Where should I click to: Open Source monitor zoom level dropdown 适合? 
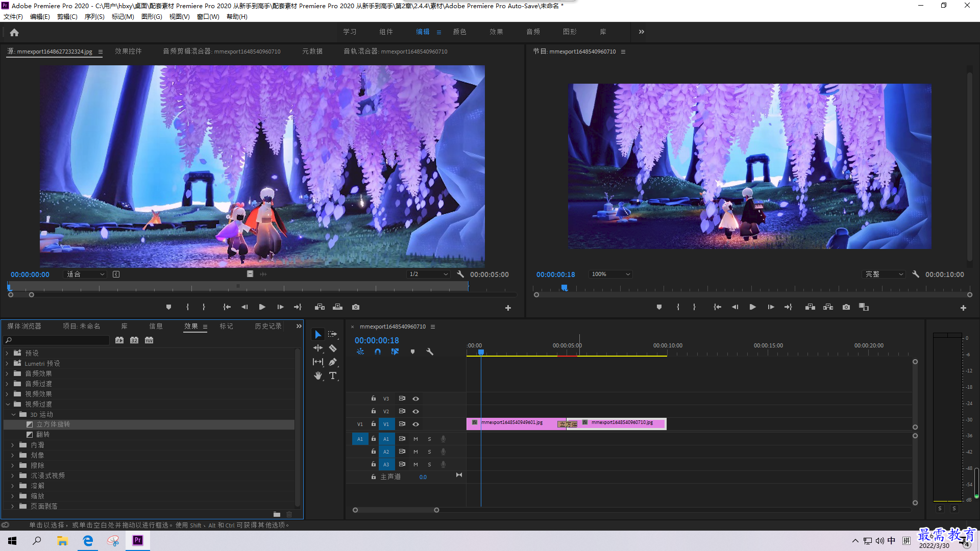[x=85, y=274]
